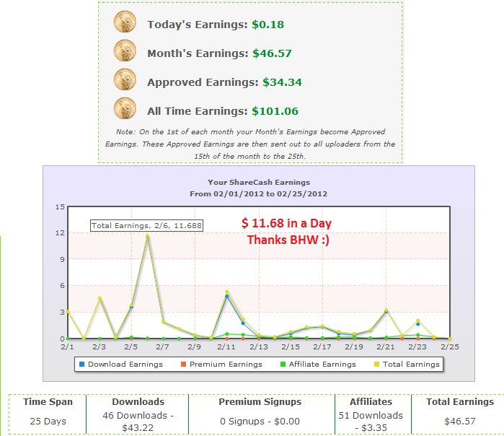Select the Premium Signups summary cell
Viewport: 504px width, 436px height.
point(261,414)
